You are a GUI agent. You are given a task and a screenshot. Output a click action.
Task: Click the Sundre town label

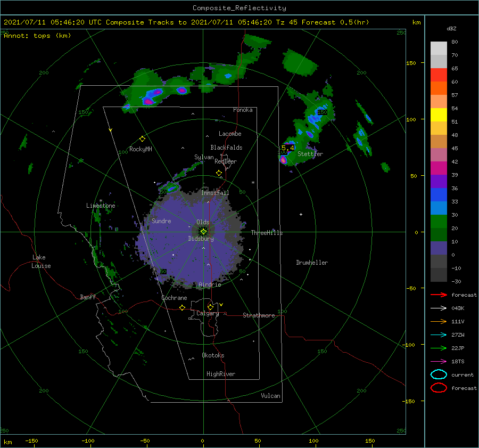161,221
